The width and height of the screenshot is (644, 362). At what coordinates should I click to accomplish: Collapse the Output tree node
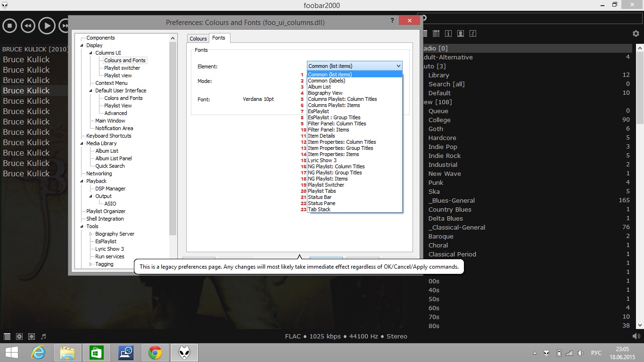(x=91, y=196)
